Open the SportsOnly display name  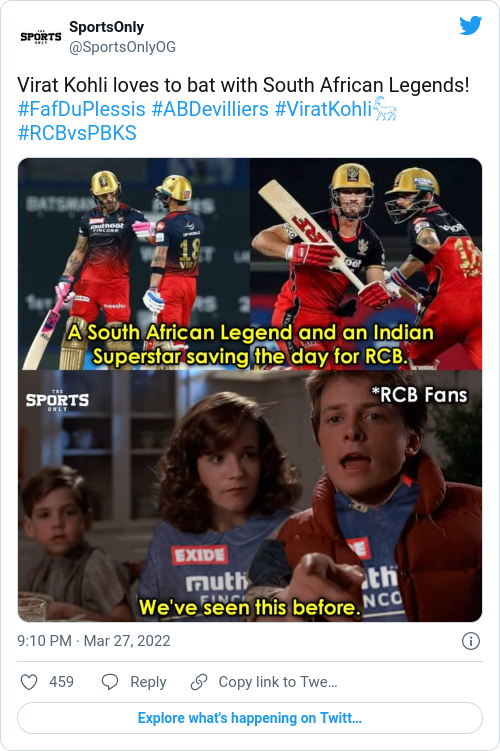tap(106, 27)
